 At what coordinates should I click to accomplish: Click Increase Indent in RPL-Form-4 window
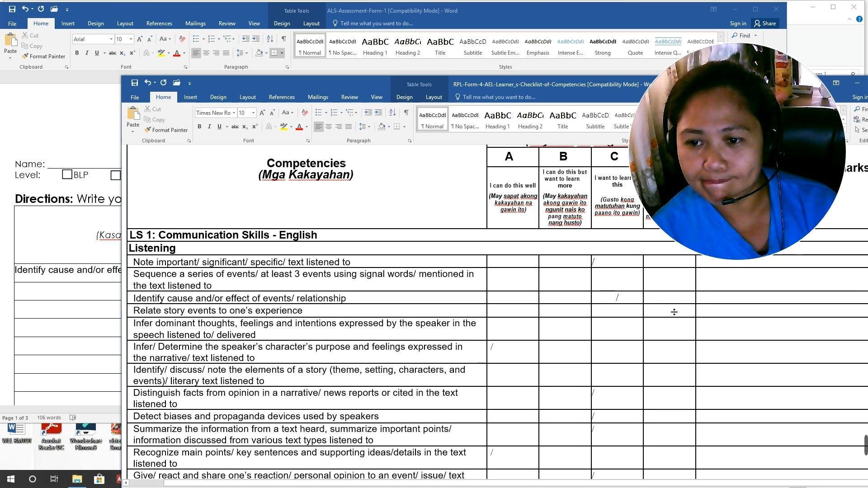(x=378, y=113)
